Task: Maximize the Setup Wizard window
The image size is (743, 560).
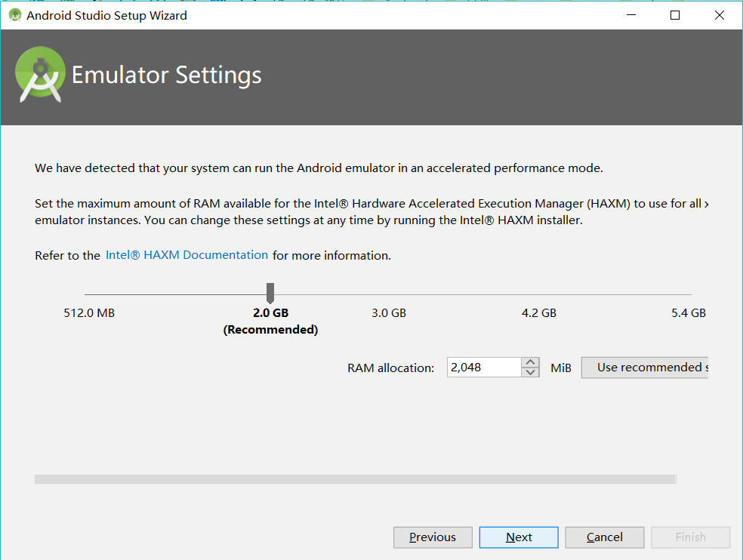Action: 675,15
